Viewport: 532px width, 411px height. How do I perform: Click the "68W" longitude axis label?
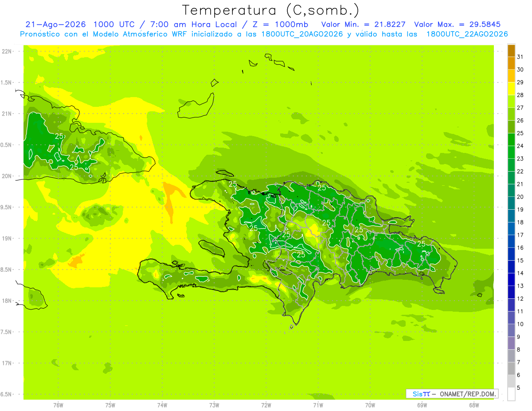(474, 405)
